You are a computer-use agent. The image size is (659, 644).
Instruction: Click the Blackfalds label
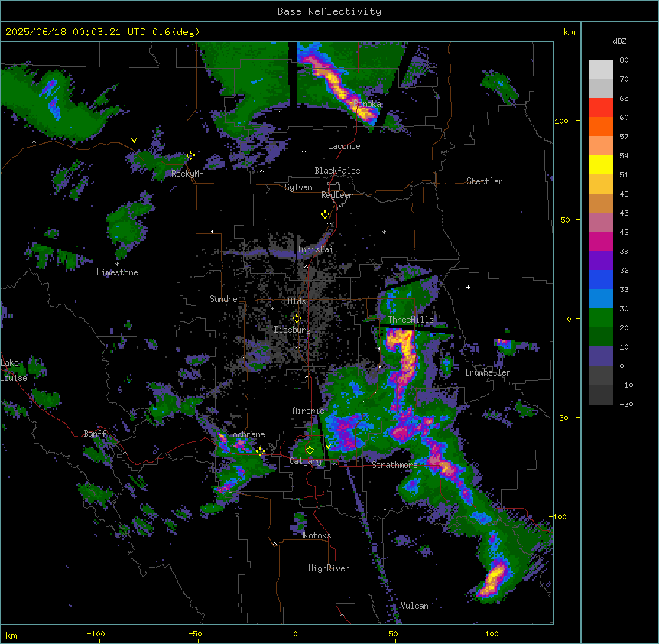(x=337, y=171)
